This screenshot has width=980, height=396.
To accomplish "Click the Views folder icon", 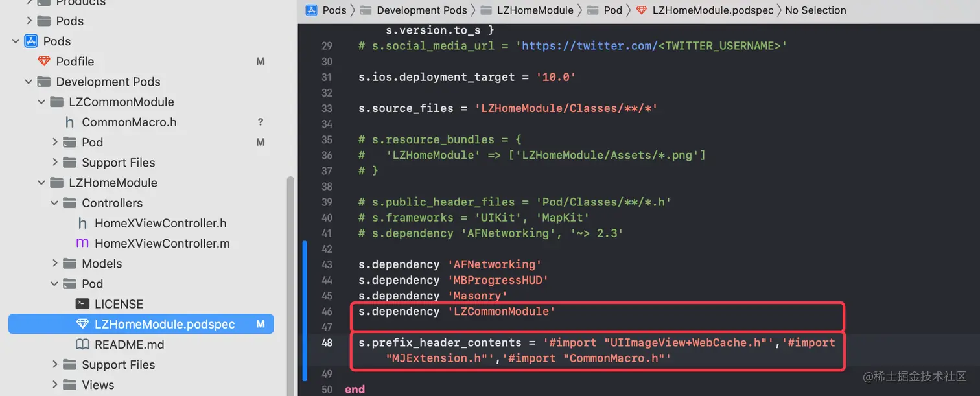I will pos(70,385).
